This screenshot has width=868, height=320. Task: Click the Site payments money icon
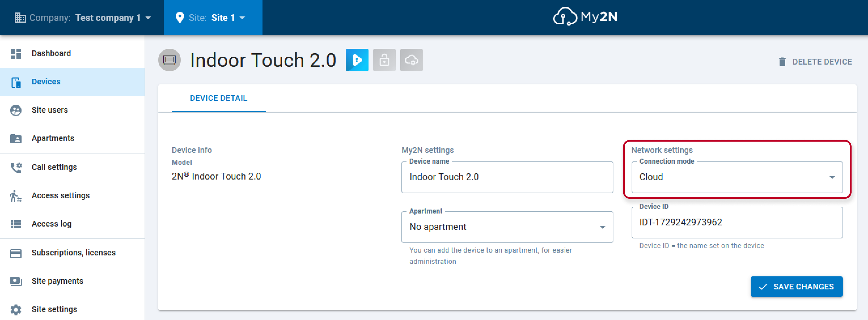(16, 281)
